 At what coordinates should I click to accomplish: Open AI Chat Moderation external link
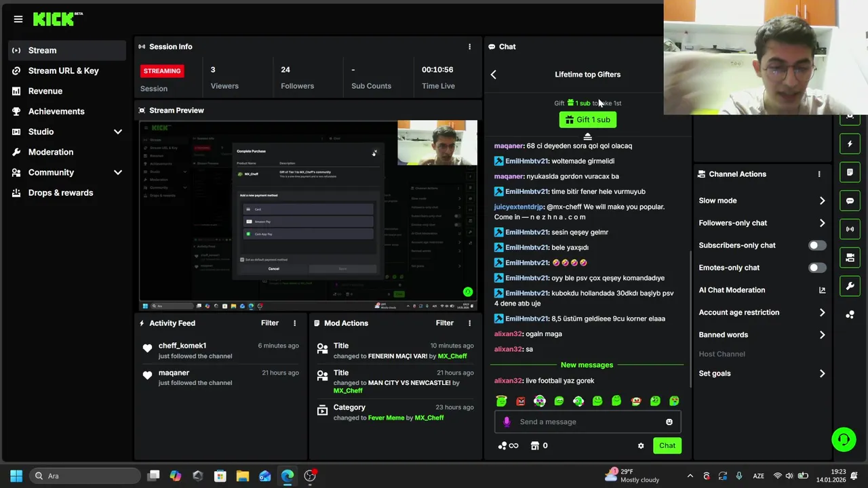pos(822,290)
